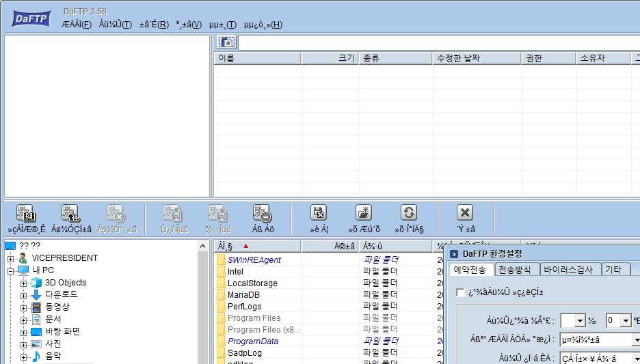Click the delete file toolbar icon
640x364 pixels.
point(319,213)
